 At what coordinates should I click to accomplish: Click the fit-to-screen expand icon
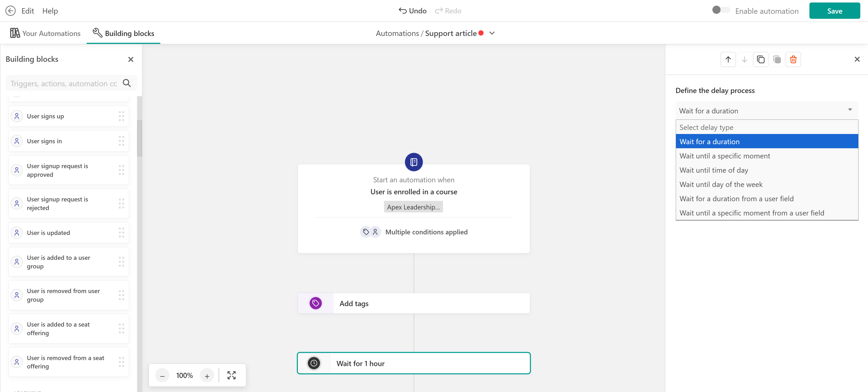232,375
